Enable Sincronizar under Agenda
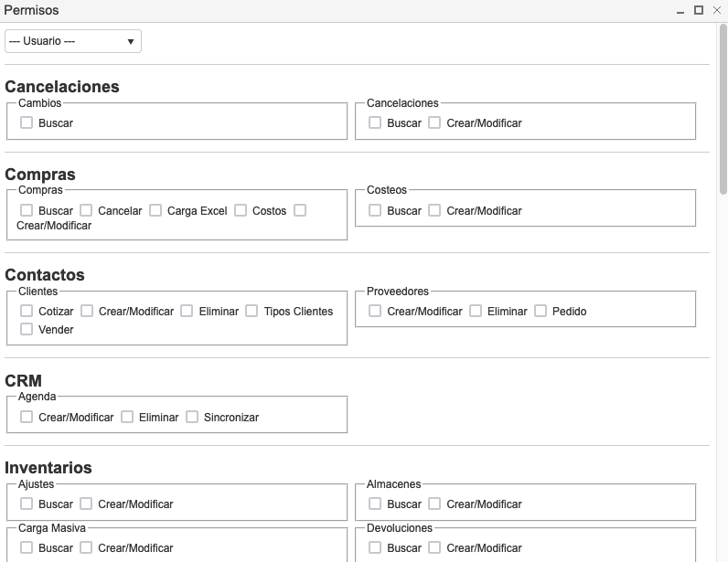 192,417
